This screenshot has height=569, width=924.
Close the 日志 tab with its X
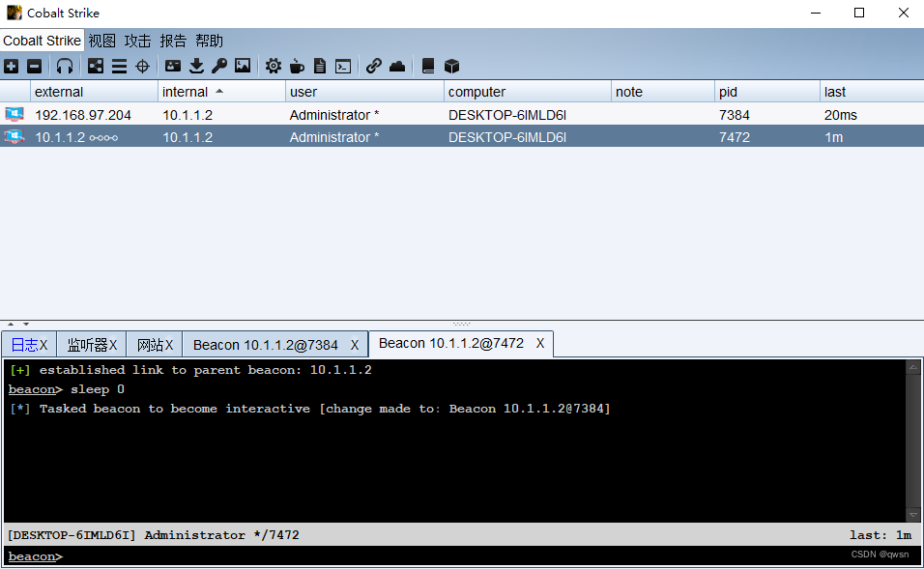pos(43,346)
